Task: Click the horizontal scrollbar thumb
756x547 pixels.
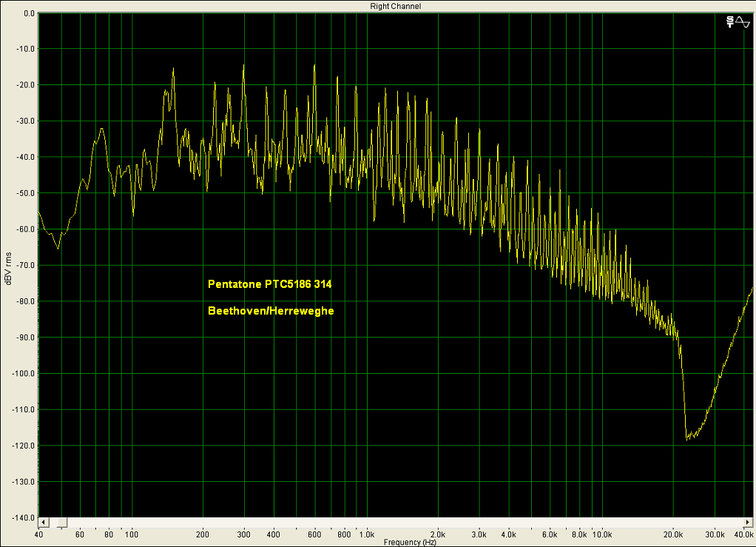Action: click(x=62, y=523)
